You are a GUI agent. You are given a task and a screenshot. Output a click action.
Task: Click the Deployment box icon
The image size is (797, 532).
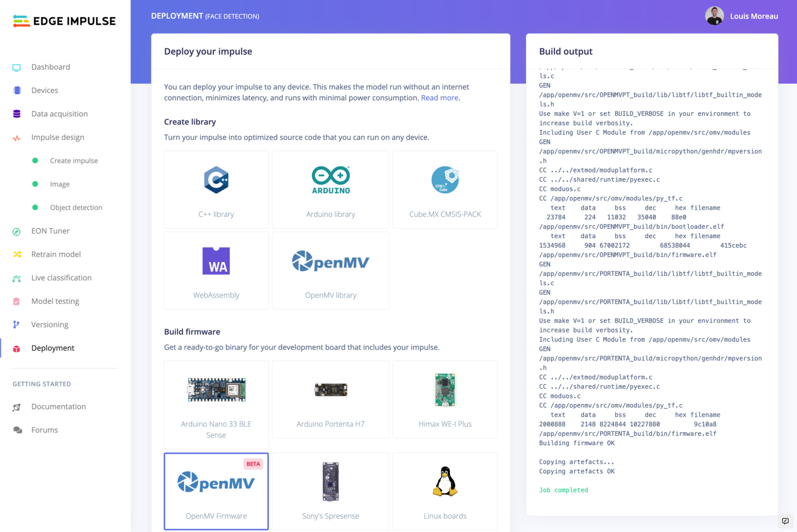16,348
